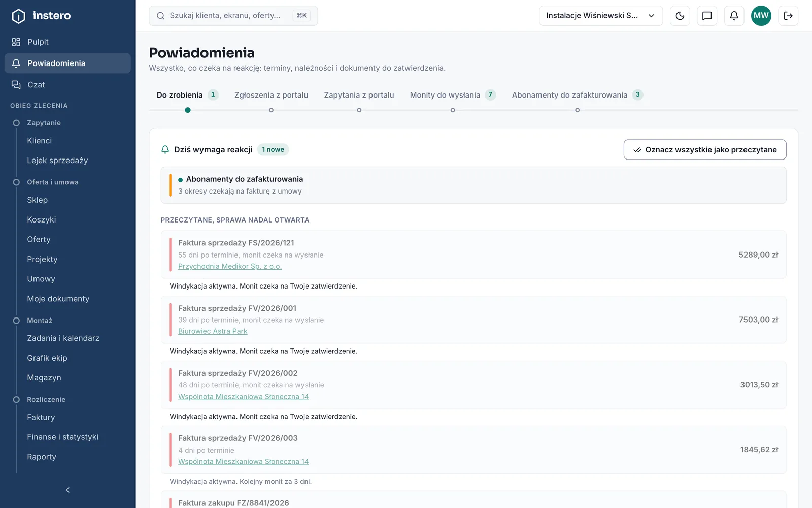Open Czat in the sidebar
Image resolution: width=812 pixels, height=508 pixels.
click(67, 85)
